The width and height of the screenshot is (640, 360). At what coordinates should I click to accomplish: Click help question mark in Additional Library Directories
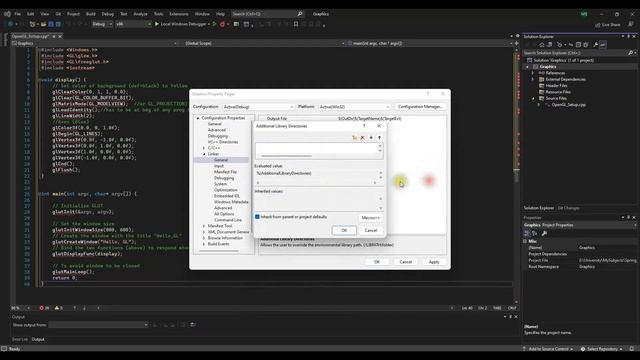pos(364,126)
